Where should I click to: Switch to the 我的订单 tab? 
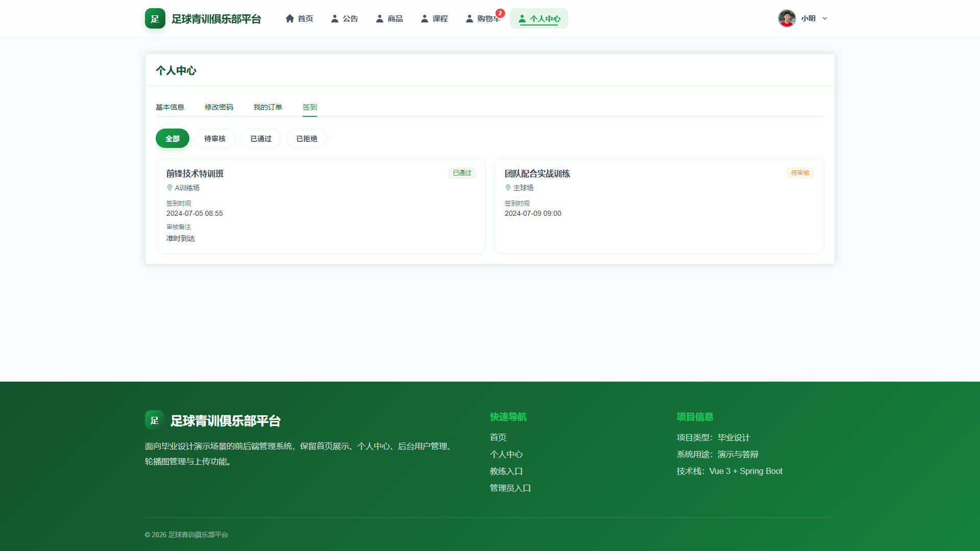point(268,107)
